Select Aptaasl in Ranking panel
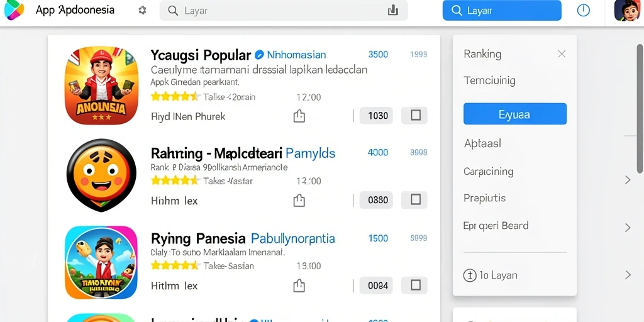644x322 pixels. (x=482, y=144)
